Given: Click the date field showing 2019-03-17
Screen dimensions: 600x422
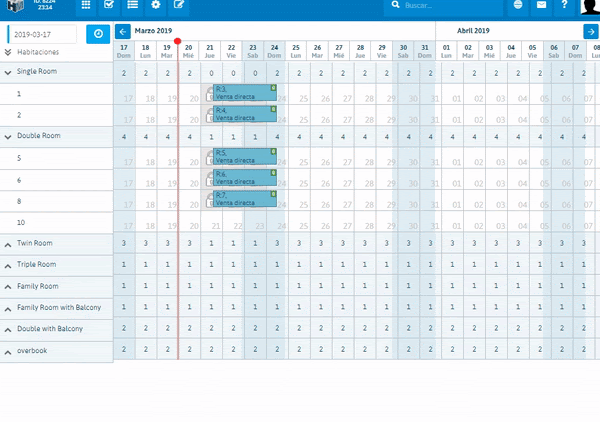Looking at the screenshot, I should (43, 34).
